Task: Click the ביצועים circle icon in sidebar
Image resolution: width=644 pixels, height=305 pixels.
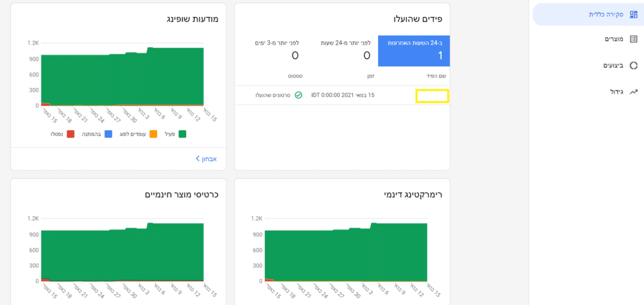Action: (x=634, y=65)
